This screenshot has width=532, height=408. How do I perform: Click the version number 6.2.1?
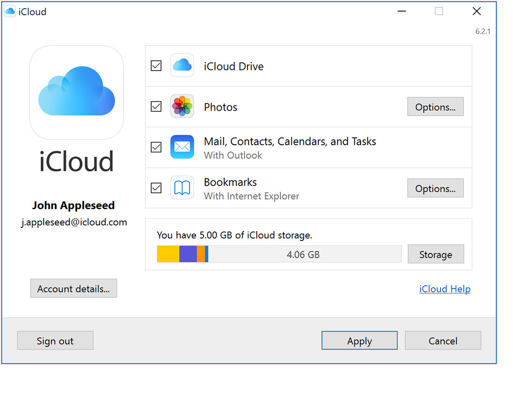click(x=483, y=31)
